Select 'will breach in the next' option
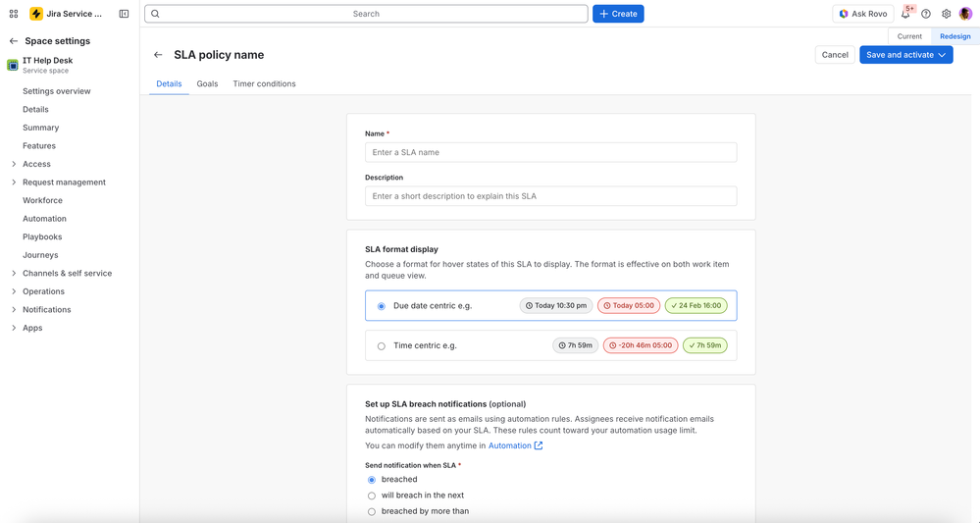980x523 pixels. click(x=372, y=496)
